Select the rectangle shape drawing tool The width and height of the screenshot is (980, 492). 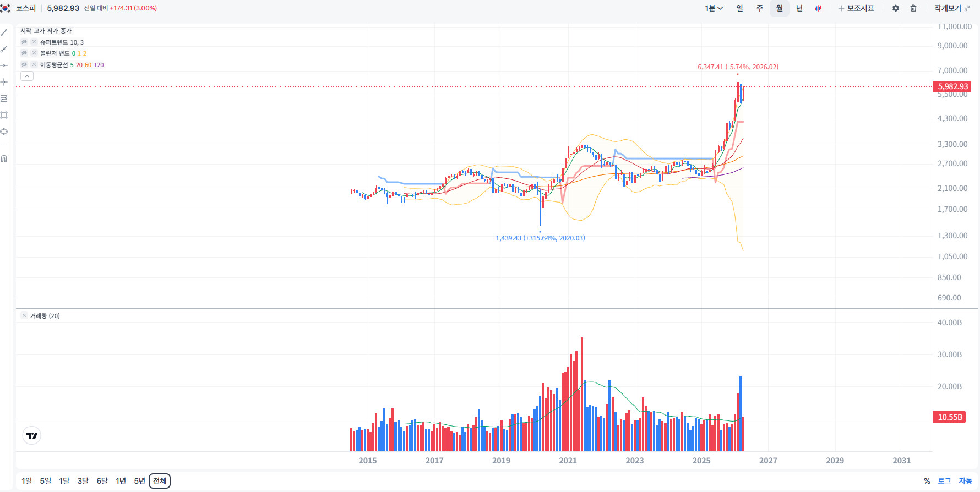coord(4,115)
